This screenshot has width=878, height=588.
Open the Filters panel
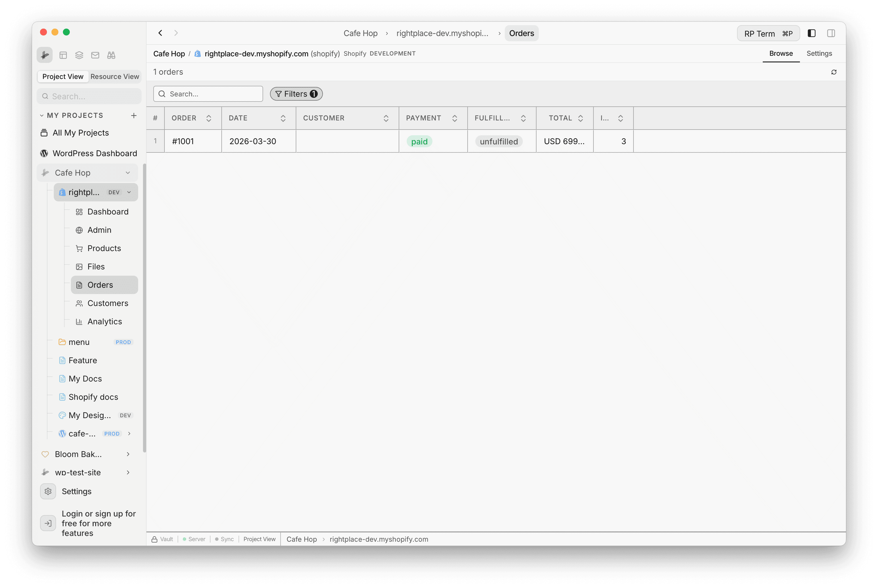pos(296,94)
